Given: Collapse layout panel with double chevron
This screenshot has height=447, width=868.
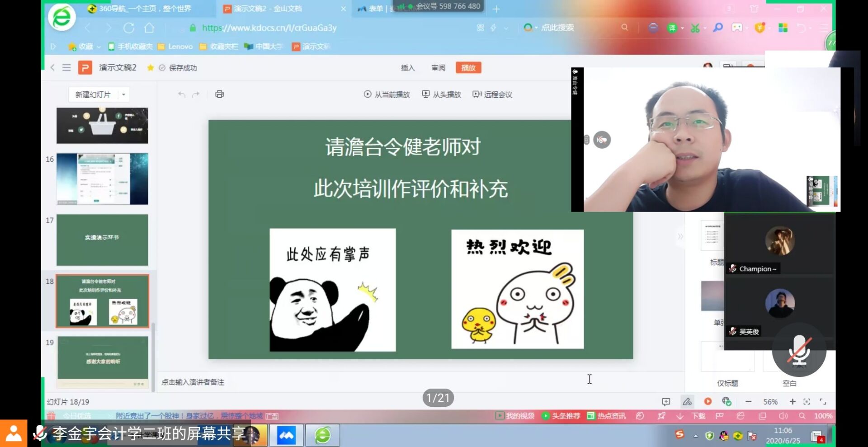Looking at the screenshot, I should tap(680, 236).
